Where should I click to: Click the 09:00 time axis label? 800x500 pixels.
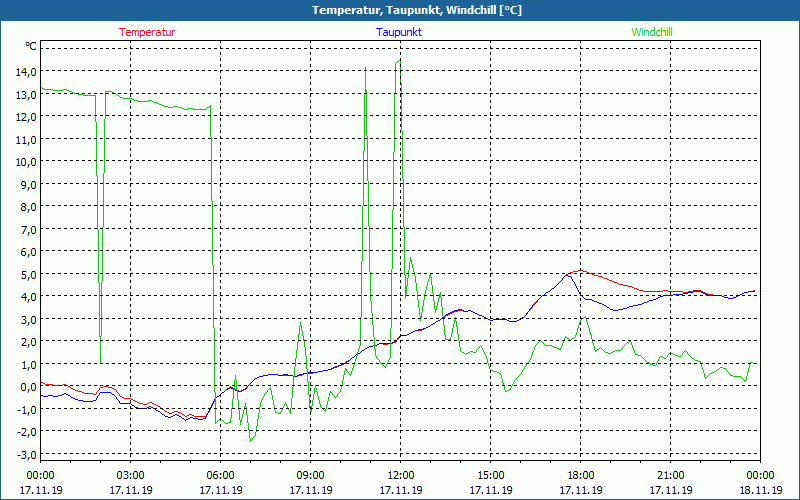[x=311, y=476]
